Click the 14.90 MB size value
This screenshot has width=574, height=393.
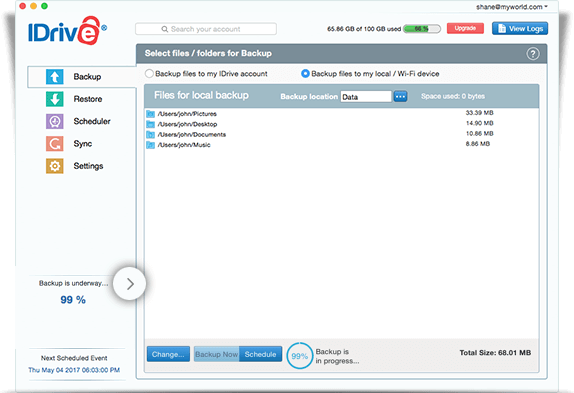click(x=480, y=123)
